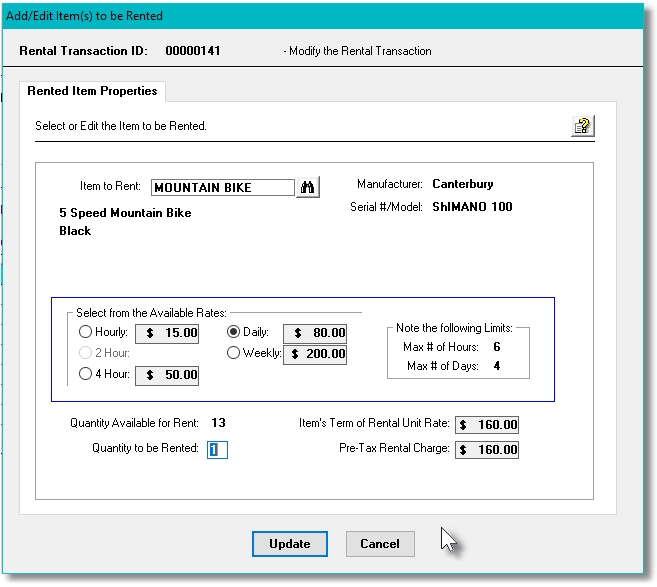657x587 pixels.
Task: Switch to Rented Item Properties tab
Action: click(x=92, y=91)
